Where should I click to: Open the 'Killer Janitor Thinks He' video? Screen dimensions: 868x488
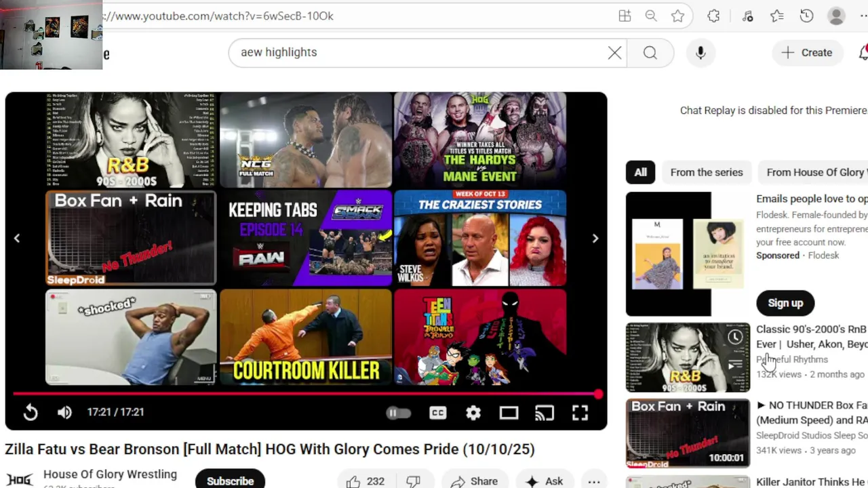pyautogui.click(x=812, y=482)
